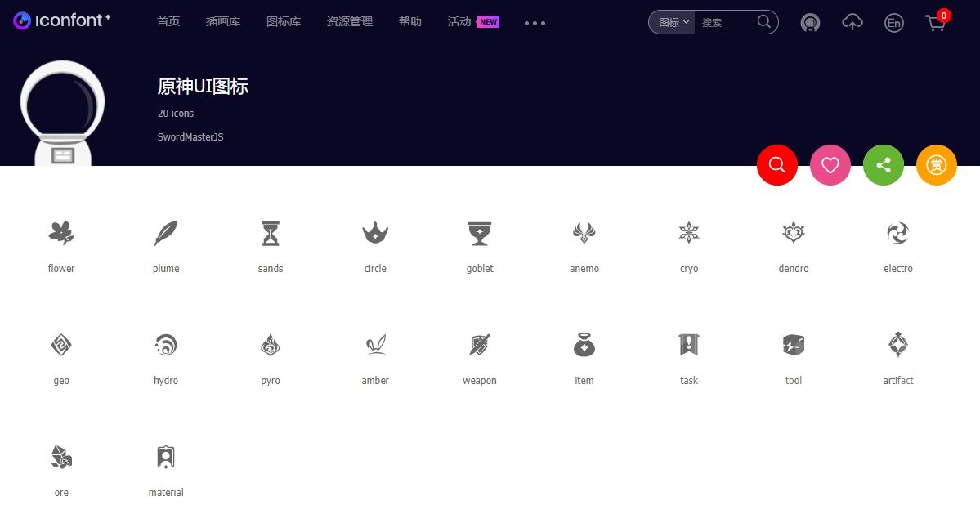Open the 资源管理 menu

[350, 22]
